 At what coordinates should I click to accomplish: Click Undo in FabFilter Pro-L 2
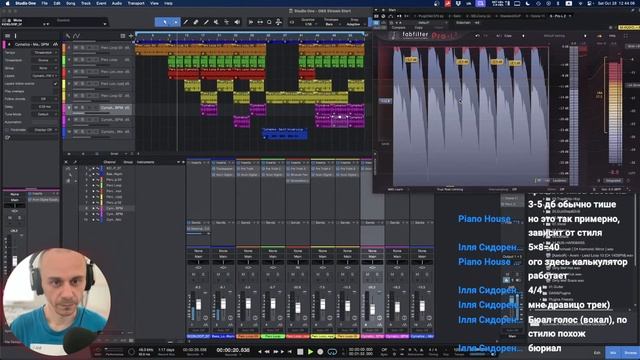[x=477, y=36]
